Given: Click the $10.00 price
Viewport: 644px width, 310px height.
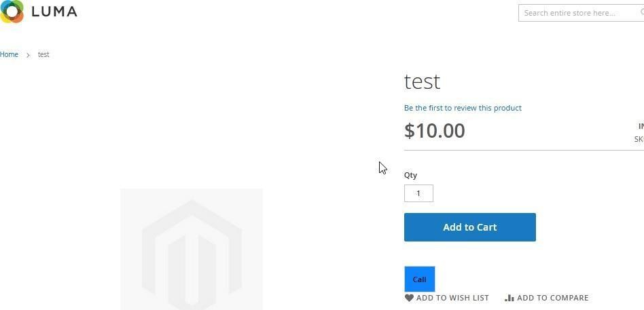Looking at the screenshot, I should click(434, 130).
